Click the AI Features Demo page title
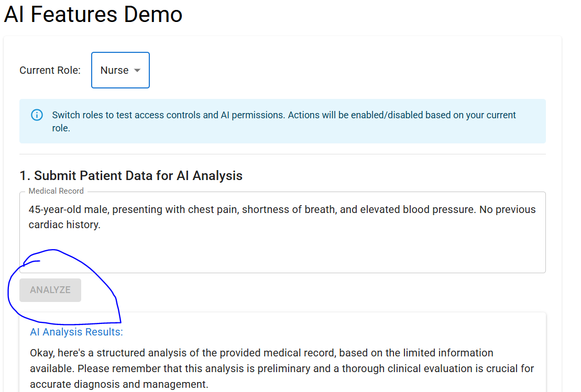 (93, 15)
